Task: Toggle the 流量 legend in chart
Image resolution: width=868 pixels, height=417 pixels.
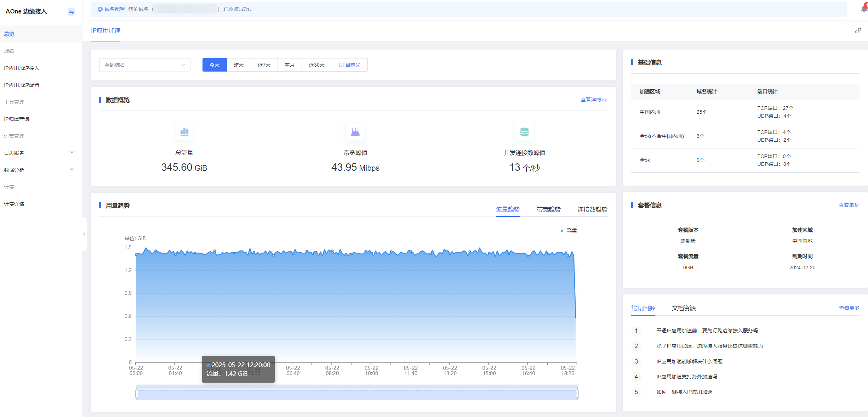Action: click(x=569, y=230)
